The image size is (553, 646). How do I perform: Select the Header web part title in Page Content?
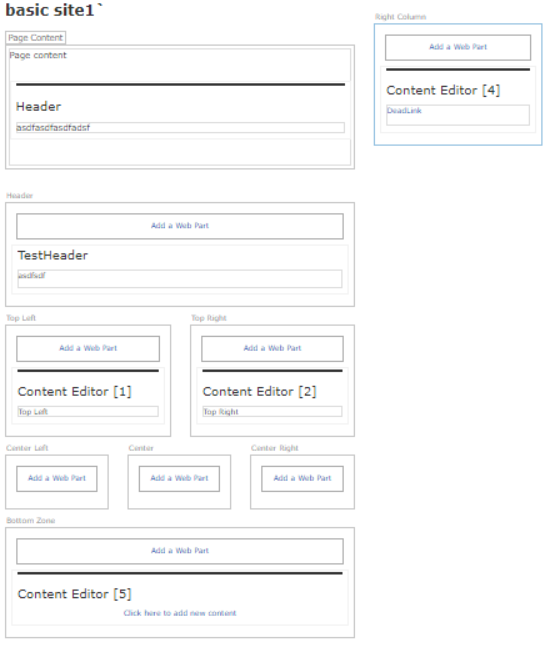[39, 107]
